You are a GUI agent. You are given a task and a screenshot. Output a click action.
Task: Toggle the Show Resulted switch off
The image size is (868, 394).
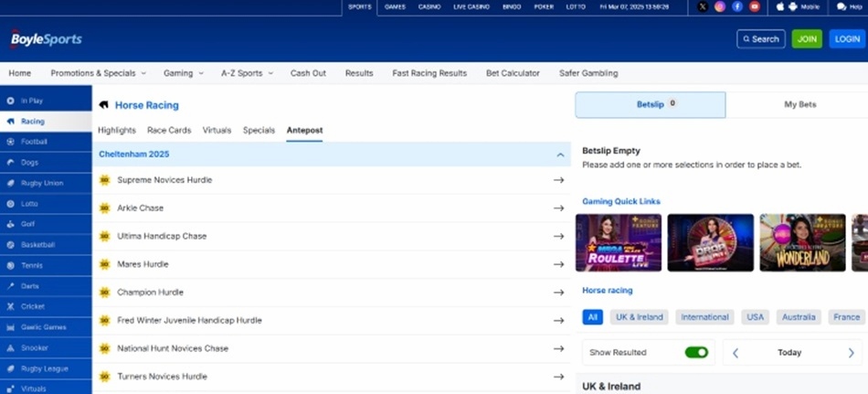(696, 352)
